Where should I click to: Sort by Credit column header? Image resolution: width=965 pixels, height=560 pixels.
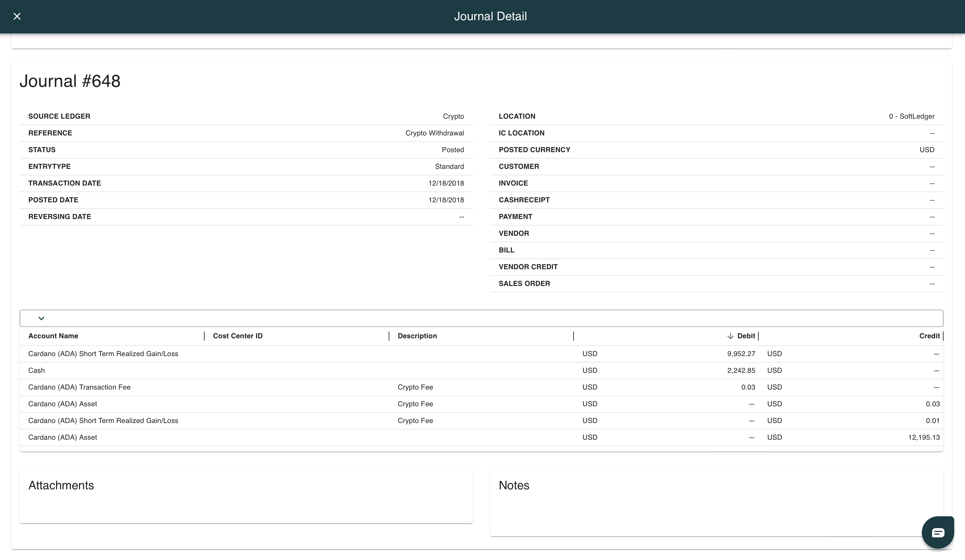point(929,336)
